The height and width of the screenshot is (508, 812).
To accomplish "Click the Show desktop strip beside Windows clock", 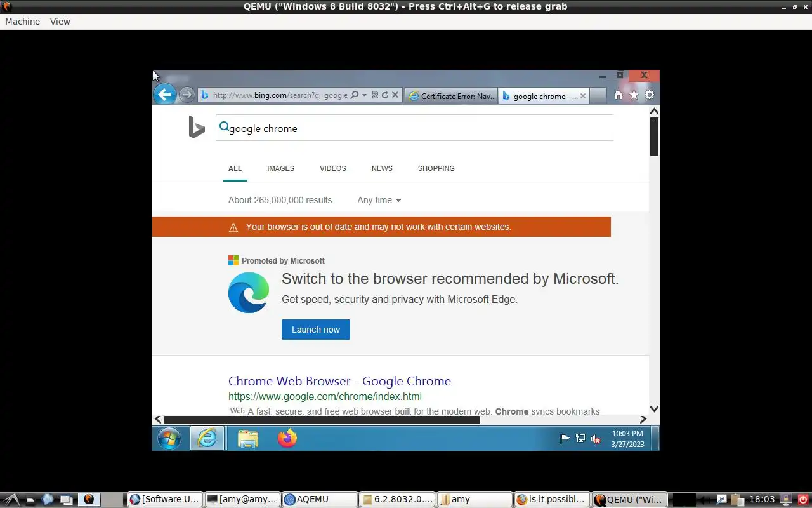I will coord(655,438).
